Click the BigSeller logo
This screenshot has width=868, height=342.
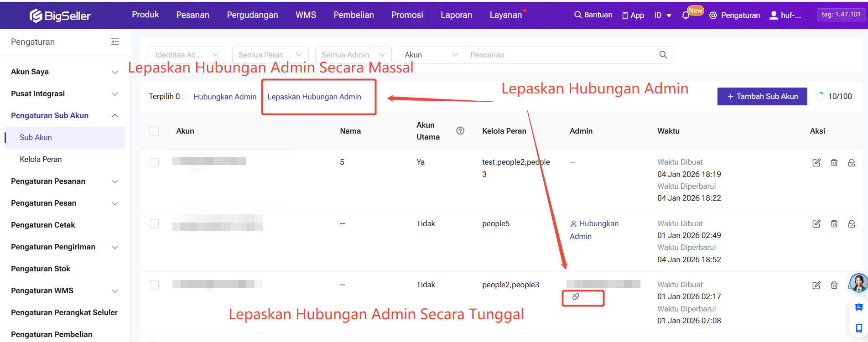[x=60, y=16]
